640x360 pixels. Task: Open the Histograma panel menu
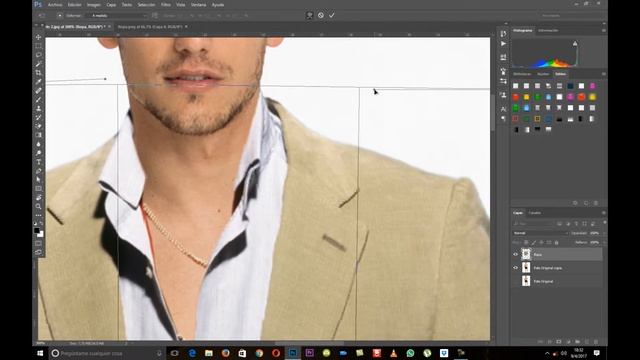point(604,30)
